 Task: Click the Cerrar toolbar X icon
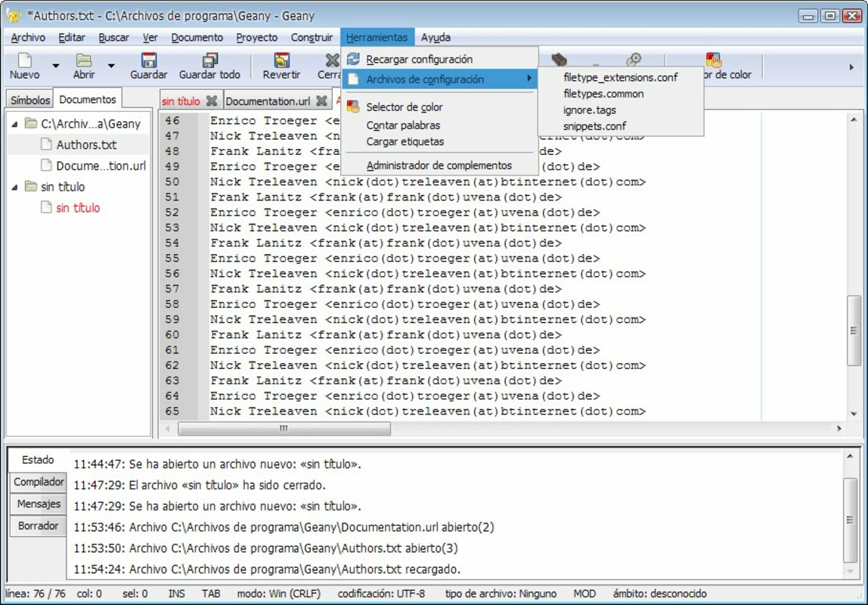(x=332, y=60)
